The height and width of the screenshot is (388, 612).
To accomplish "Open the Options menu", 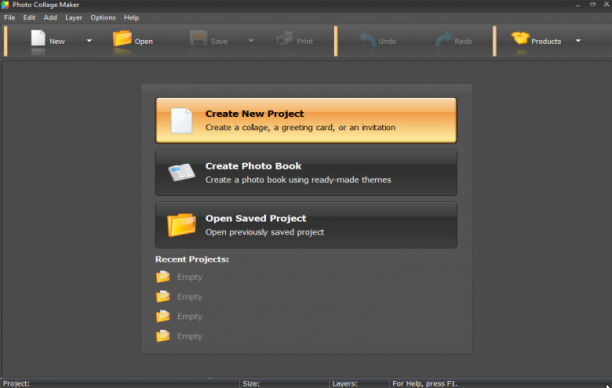I will click(x=103, y=18).
